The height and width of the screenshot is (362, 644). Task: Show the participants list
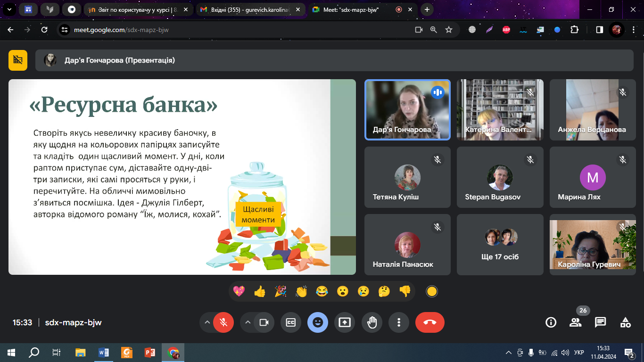(x=575, y=322)
